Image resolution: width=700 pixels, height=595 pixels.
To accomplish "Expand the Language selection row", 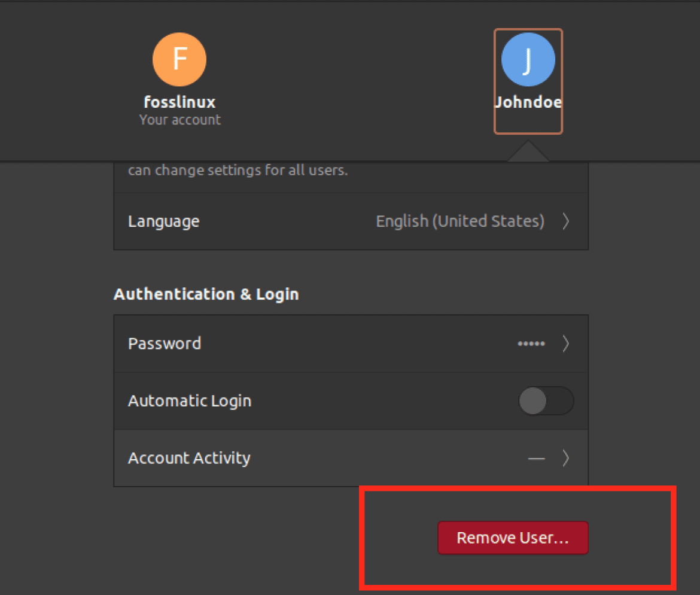I will tap(566, 221).
